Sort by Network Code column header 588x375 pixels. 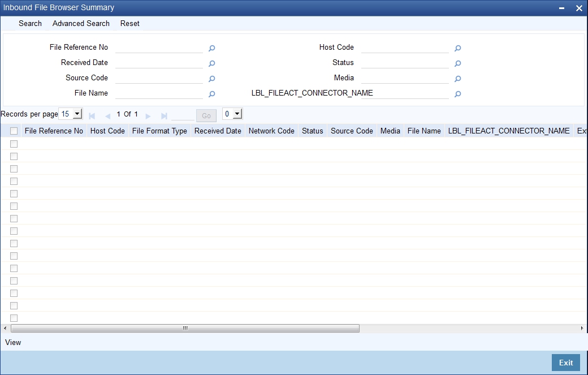coord(271,131)
